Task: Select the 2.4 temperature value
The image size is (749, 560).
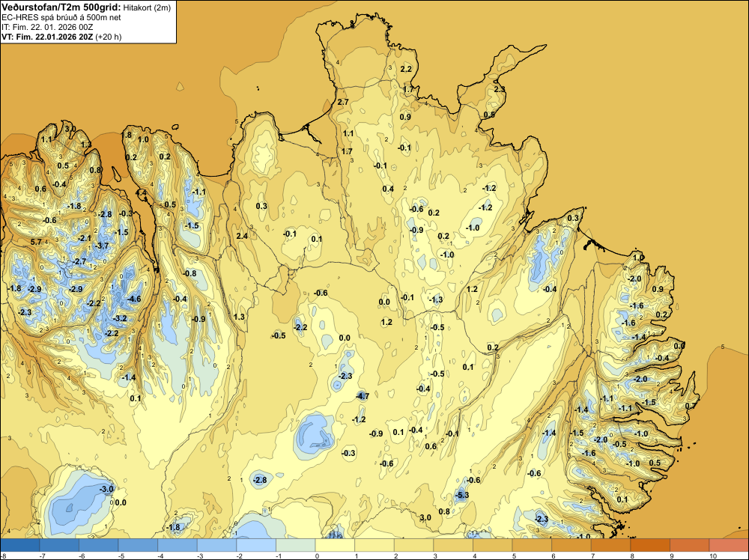Action: 242,236
